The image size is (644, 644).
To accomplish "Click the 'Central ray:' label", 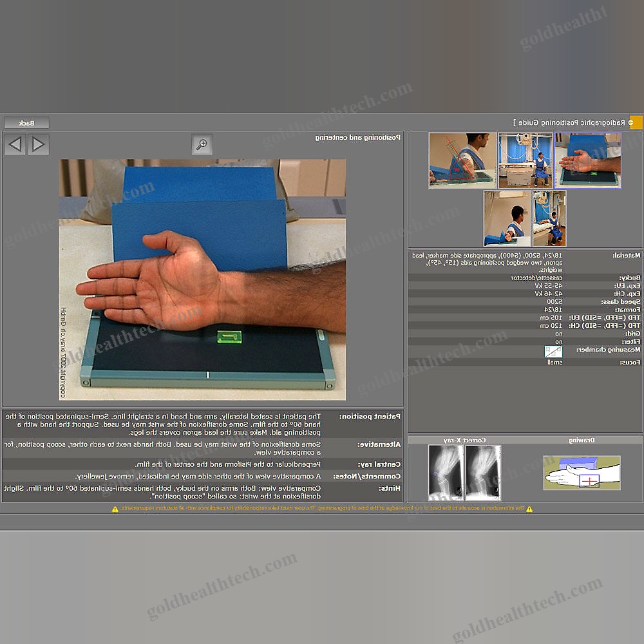I will tap(379, 464).
